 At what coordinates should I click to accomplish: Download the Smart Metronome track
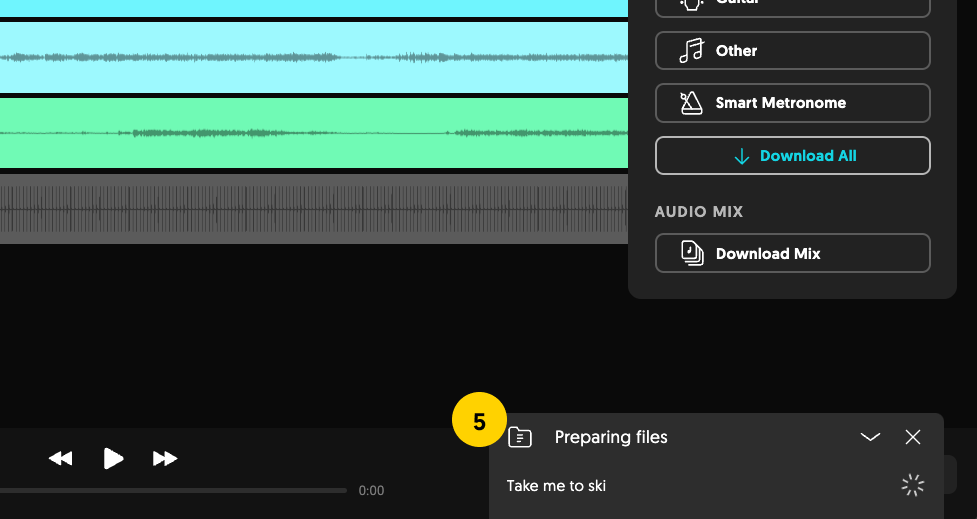pyautogui.click(x=793, y=103)
